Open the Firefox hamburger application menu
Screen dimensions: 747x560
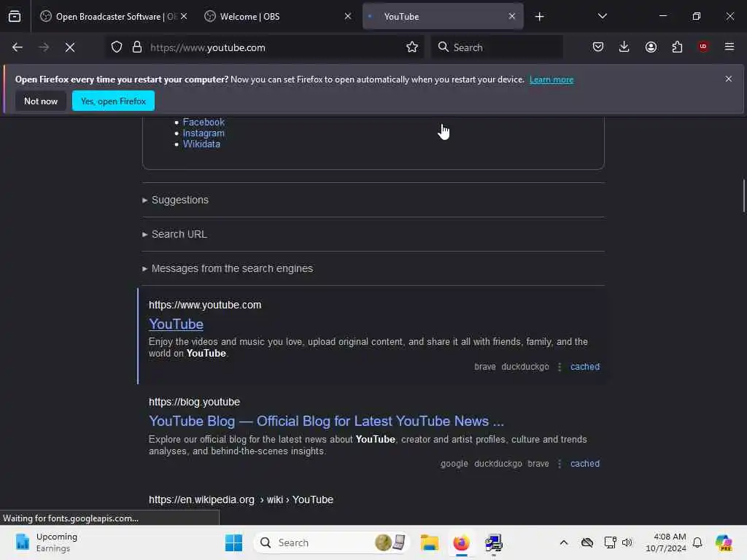[729, 47]
